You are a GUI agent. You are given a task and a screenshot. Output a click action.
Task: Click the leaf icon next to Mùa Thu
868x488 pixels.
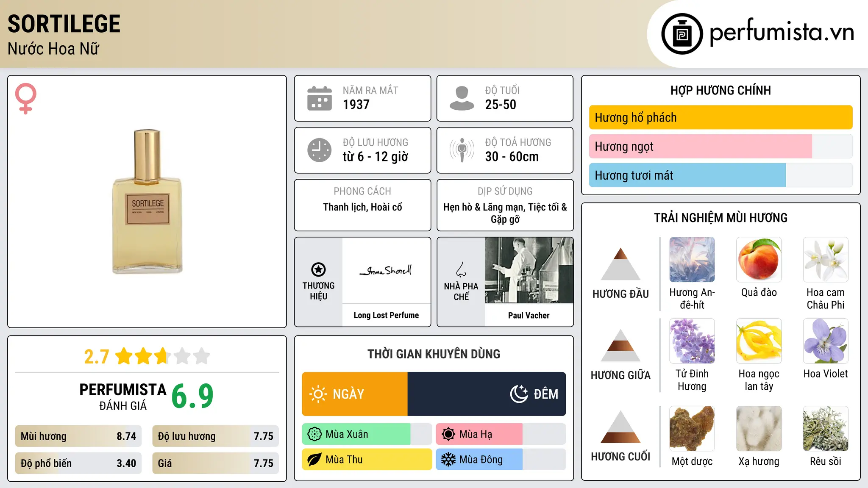tap(314, 460)
